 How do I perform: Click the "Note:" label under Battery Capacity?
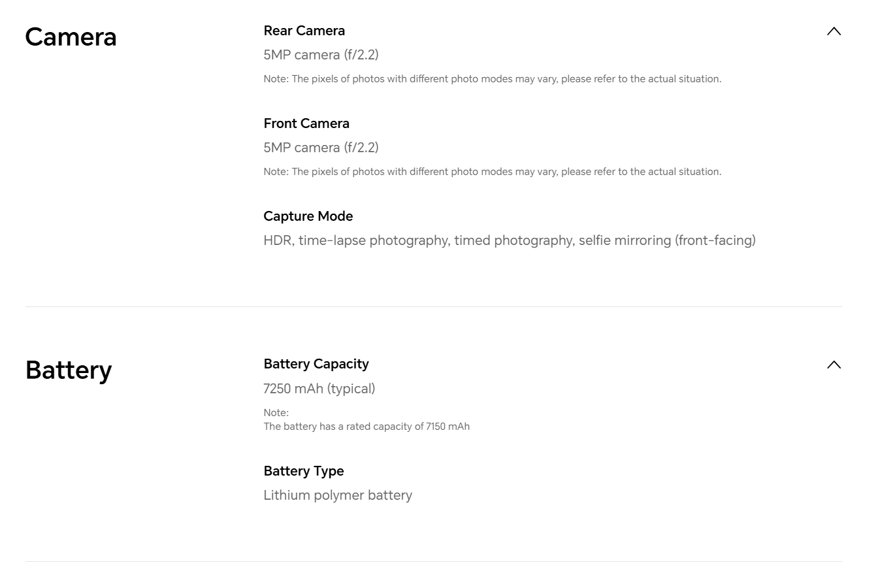tap(276, 413)
